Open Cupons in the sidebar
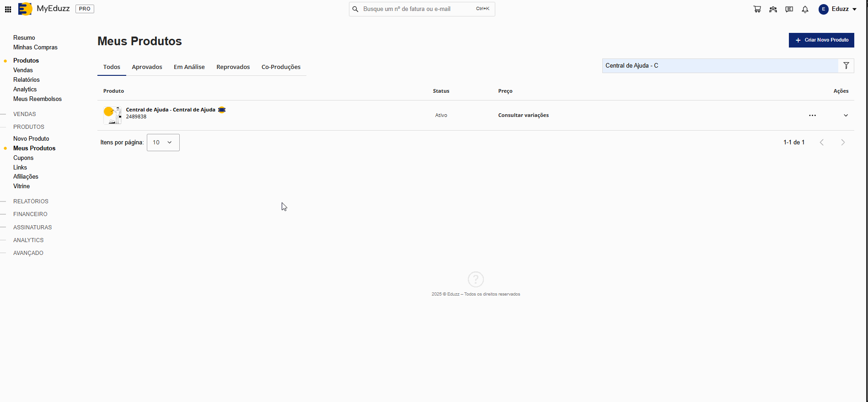868x402 pixels. point(23,158)
